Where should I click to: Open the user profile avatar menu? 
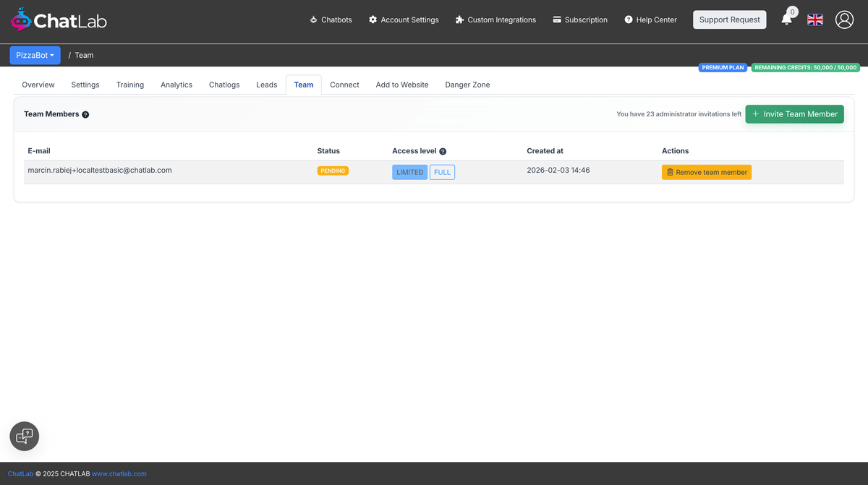pyautogui.click(x=844, y=20)
